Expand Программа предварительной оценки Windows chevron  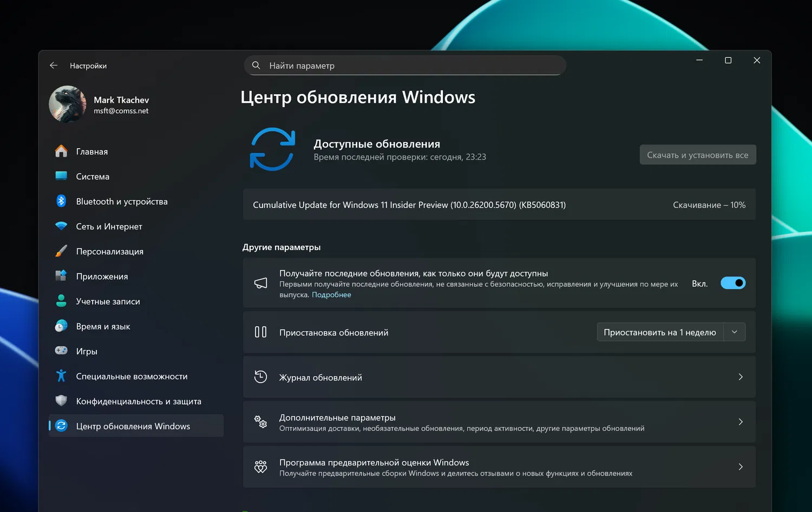click(x=741, y=467)
